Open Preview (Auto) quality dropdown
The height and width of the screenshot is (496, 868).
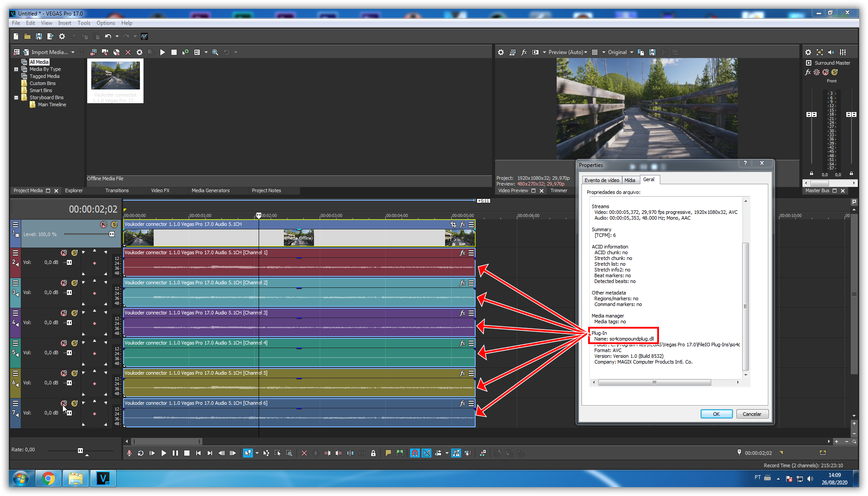pyautogui.click(x=568, y=52)
